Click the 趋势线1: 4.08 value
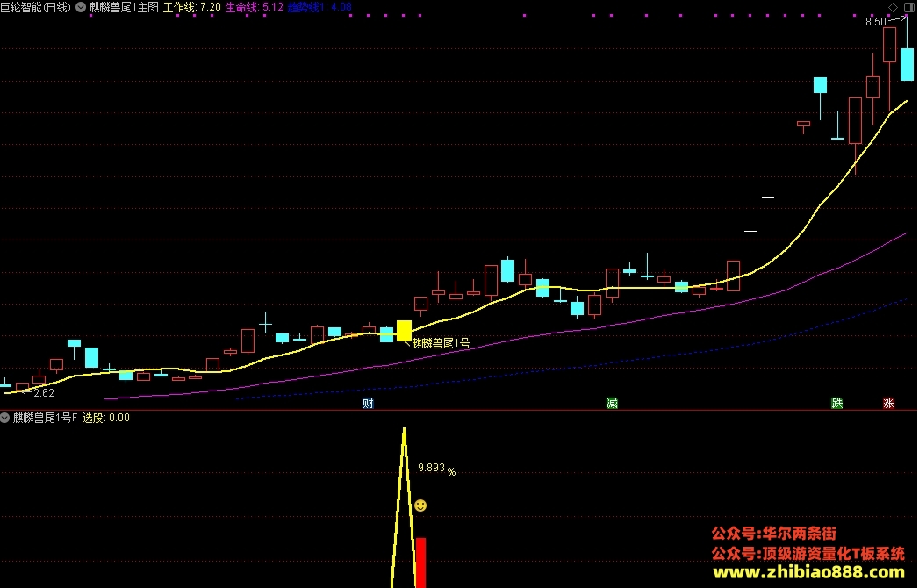This screenshot has width=919, height=588. [x=319, y=7]
